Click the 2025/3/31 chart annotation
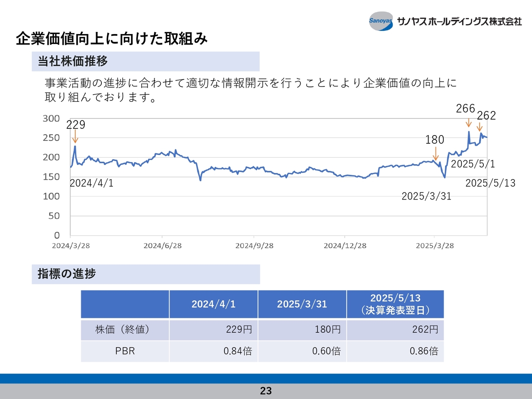The image size is (532, 399). tap(426, 196)
